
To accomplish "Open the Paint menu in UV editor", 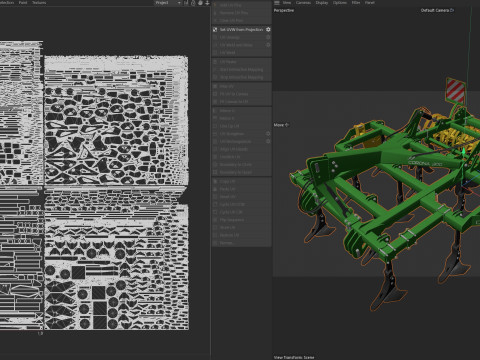I will (x=23, y=3).
